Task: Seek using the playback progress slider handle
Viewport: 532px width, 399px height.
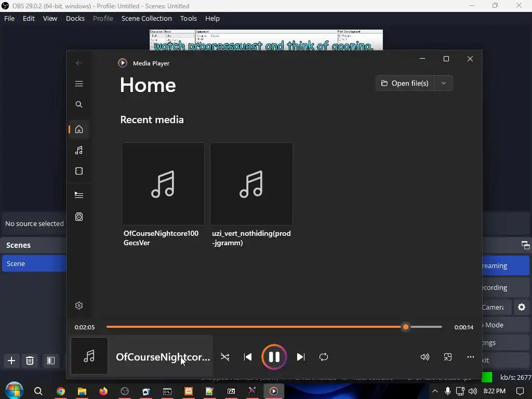Action: [406, 327]
